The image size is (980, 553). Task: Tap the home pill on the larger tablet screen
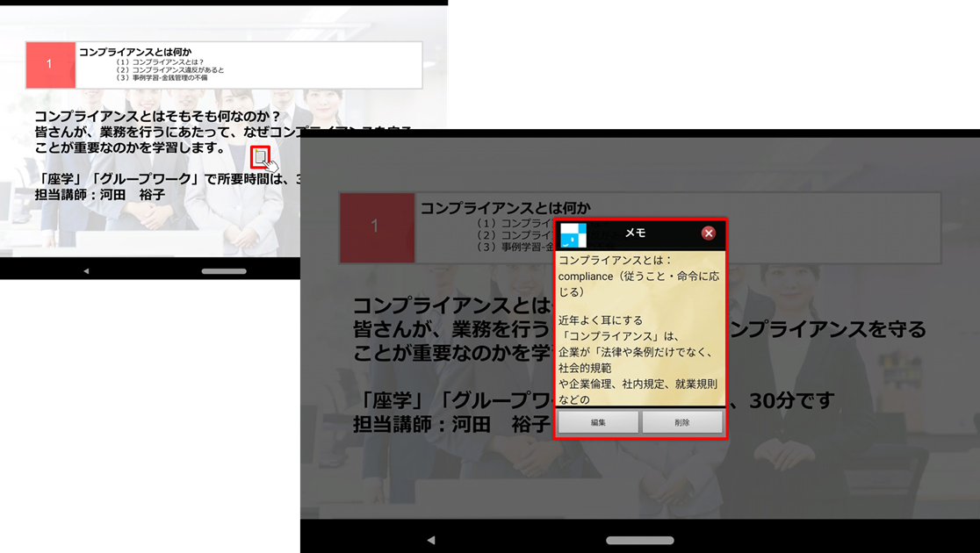pos(640,540)
